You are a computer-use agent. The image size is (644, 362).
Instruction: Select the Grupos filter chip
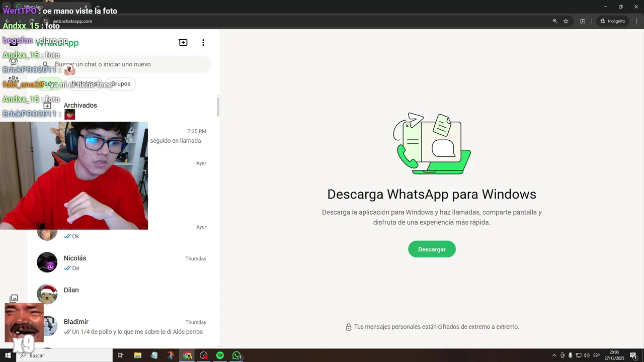tap(121, 84)
